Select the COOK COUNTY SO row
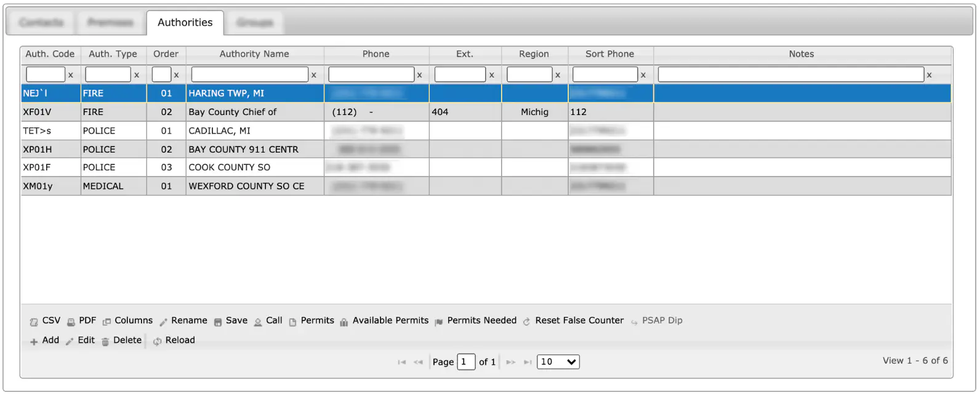Image resolution: width=980 pixels, height=395 pixels. pyautogui.click(x=486, y=167)
